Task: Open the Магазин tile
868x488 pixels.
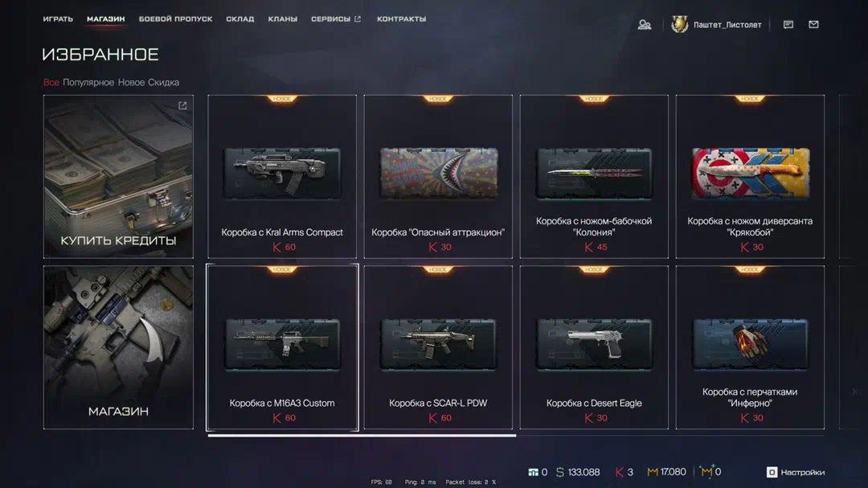Action: click(118, 347)
